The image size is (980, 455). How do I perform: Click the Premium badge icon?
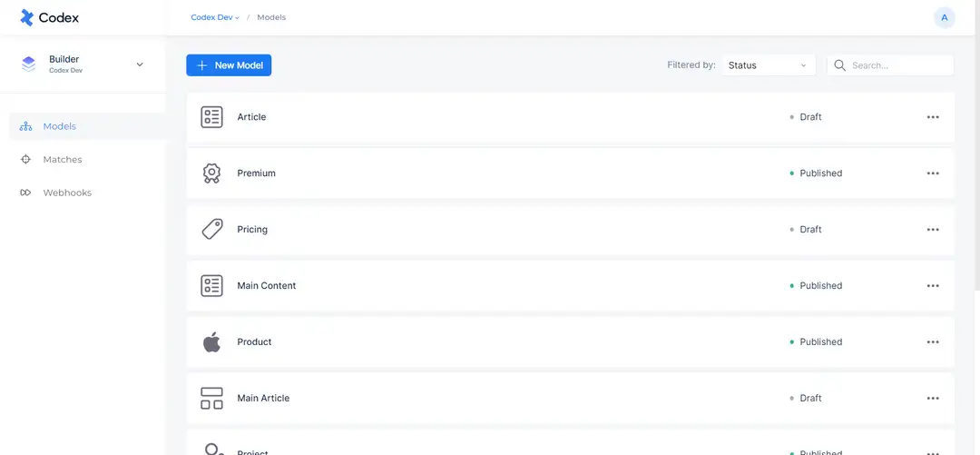(211, 173)
